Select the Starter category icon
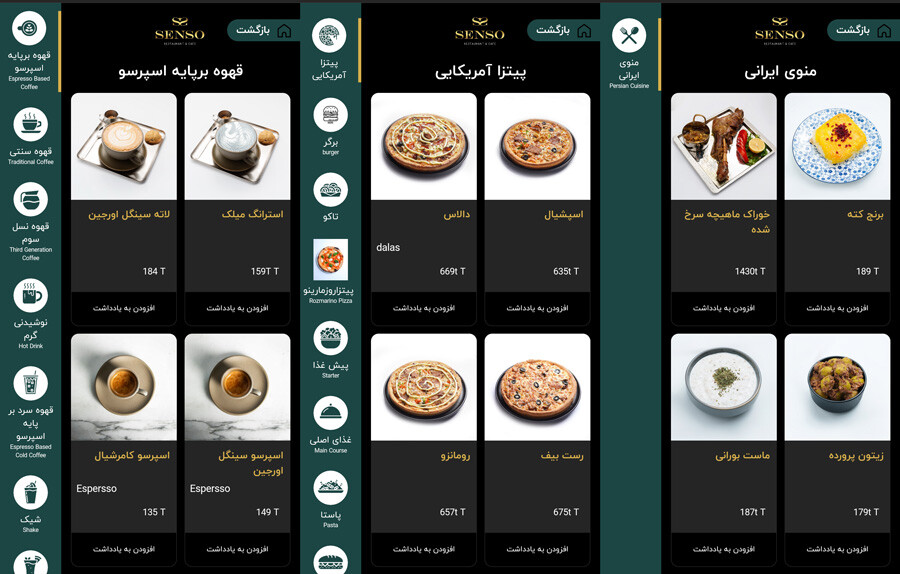Screen dimensions: 900x574 point(331,338)
